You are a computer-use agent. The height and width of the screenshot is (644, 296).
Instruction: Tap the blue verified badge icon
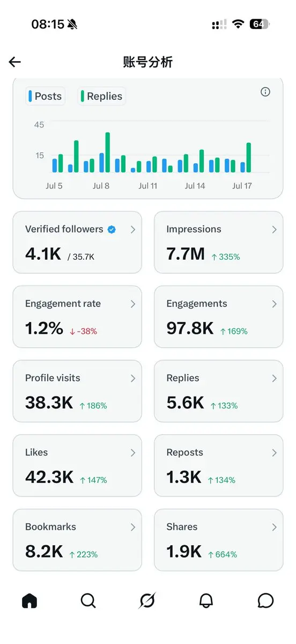(x=112, y=229)
